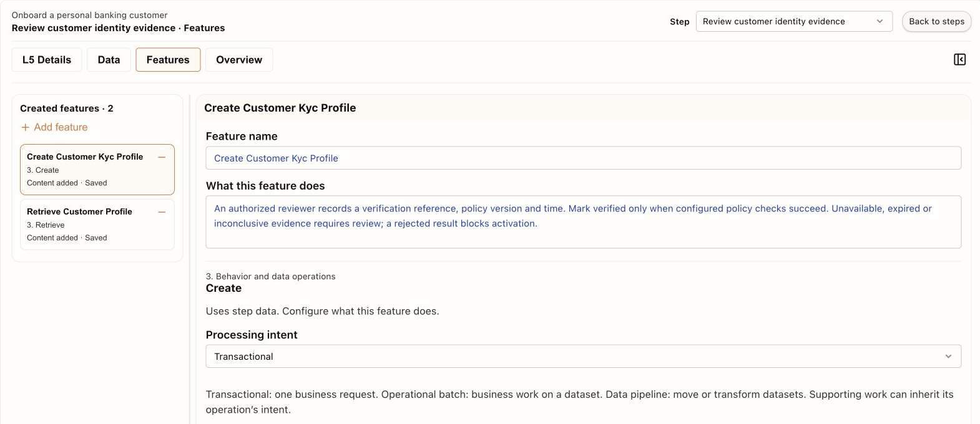Open the Step dropdown chevron
This screenshot has height=424, width=980.
pyautogui.click(x=880, y=21)
